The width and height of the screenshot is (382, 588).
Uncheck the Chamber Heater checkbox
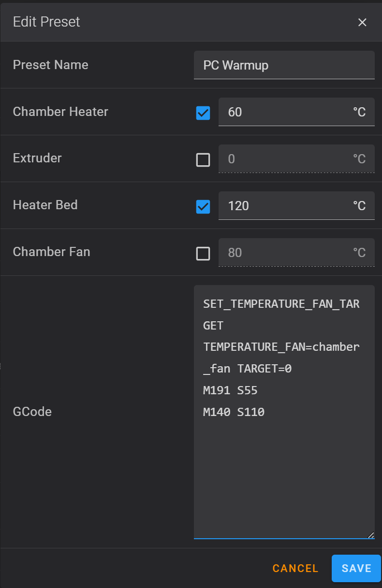pos(203,113)
